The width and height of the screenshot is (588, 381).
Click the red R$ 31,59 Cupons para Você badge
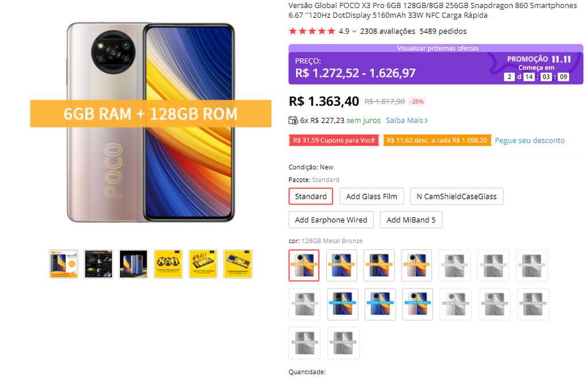pyautogui.click(x=334, y=140)
